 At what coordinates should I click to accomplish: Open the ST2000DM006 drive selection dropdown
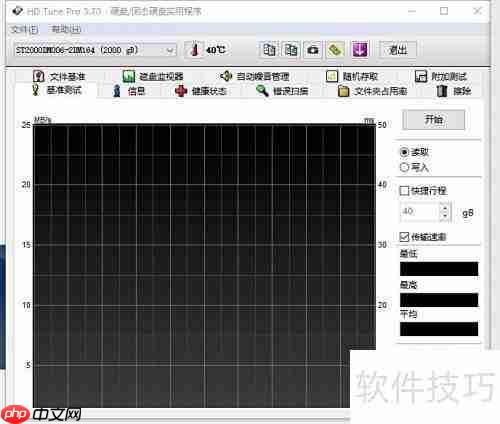tap(95, 50)
